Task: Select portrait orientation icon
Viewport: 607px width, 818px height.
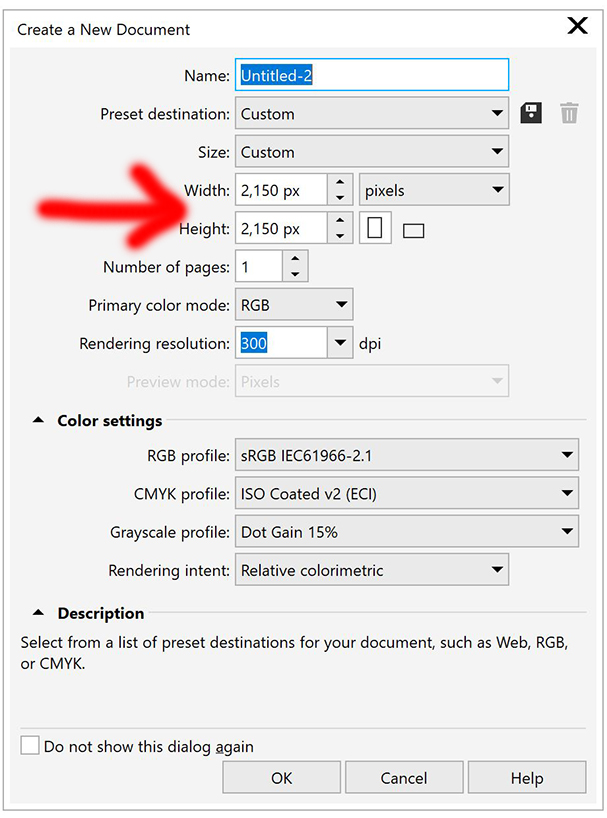Action: 374,228
